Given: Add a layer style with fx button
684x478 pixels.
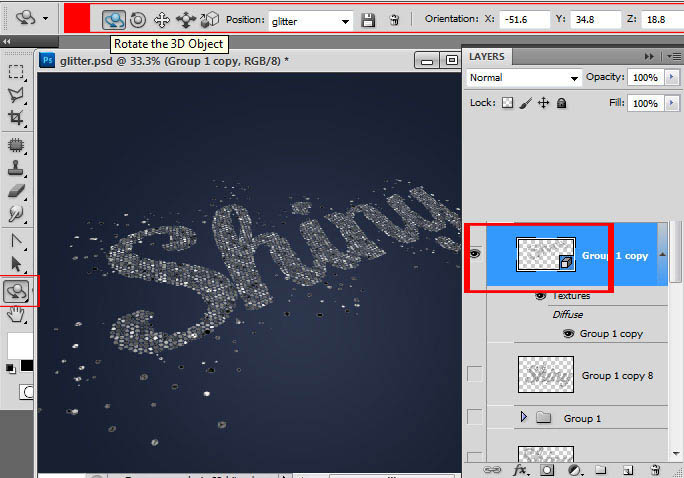Looking at the screenshot, I should 520,470.
